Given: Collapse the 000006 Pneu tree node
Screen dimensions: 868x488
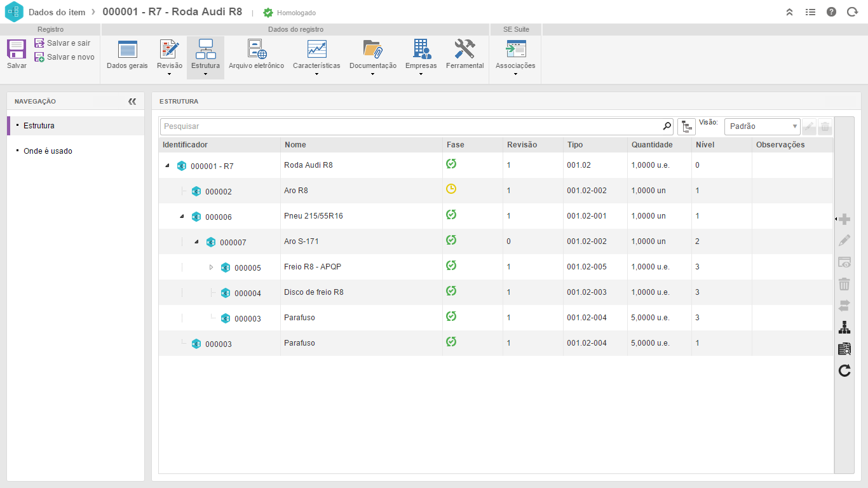Looking at the screenshot, I should click(x=182, y=217).
